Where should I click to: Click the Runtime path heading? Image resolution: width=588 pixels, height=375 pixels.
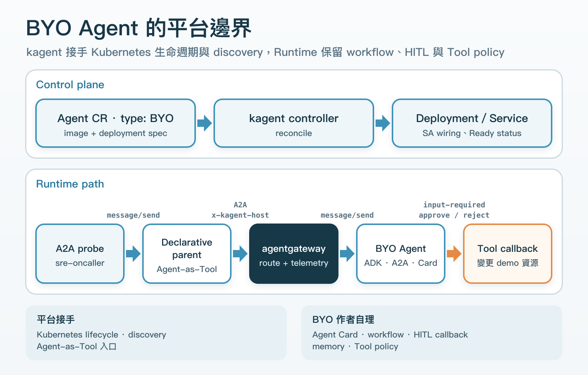click(x=70, y=184)
